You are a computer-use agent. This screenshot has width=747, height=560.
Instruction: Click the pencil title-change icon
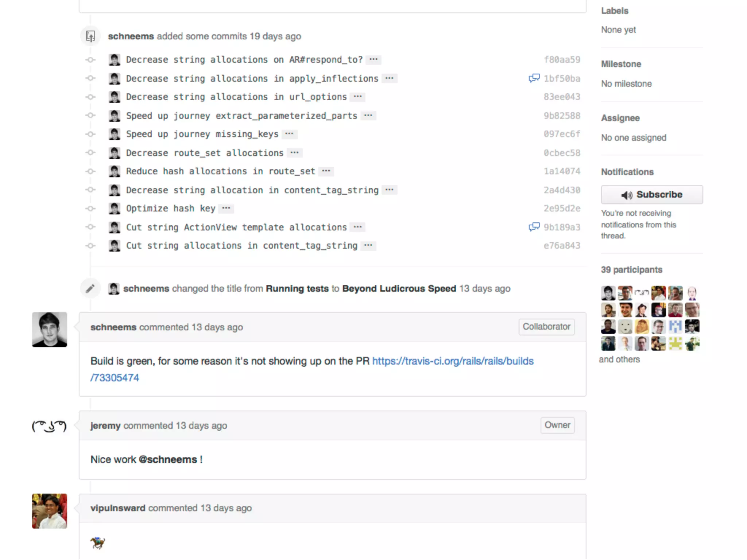click(x=90, y=289)
